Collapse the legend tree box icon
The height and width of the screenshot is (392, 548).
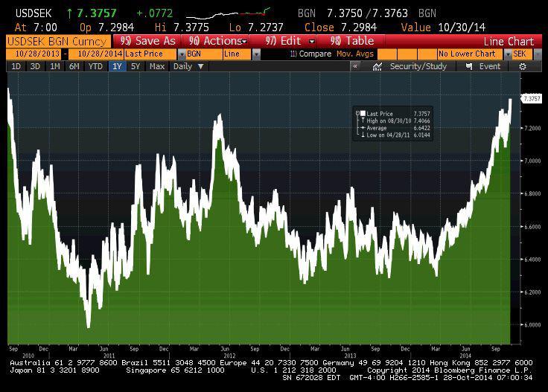coord(357,113)
